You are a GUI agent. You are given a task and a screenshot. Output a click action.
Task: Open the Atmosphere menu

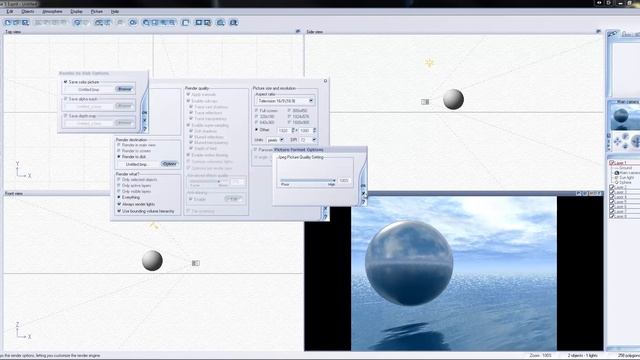pyautogui.click(x=52, y=11)
